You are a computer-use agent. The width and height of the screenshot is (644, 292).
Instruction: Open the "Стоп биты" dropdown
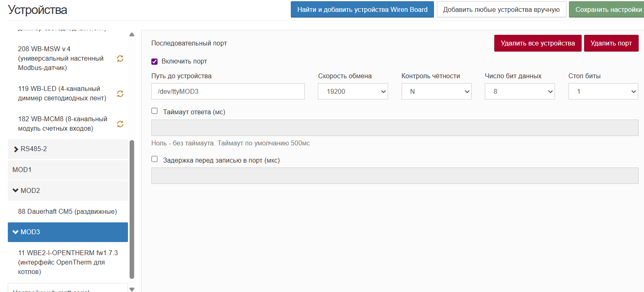click(603, 91)
